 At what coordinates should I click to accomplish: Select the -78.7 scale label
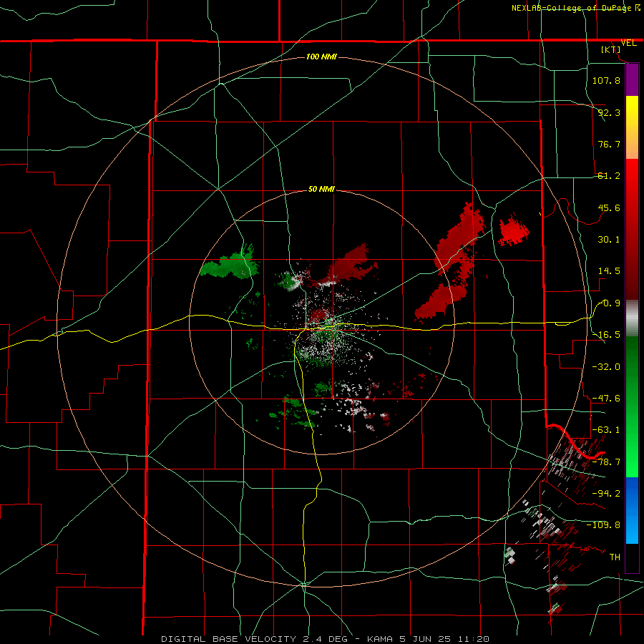606,462
